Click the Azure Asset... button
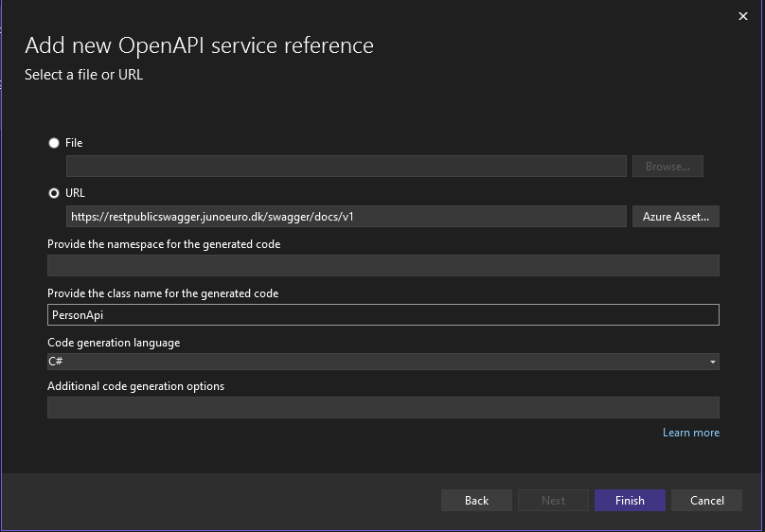 point(676,217)
